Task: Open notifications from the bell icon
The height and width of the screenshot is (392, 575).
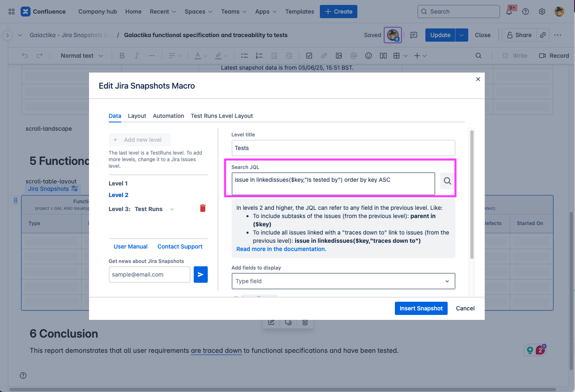Action: point(509,11)
